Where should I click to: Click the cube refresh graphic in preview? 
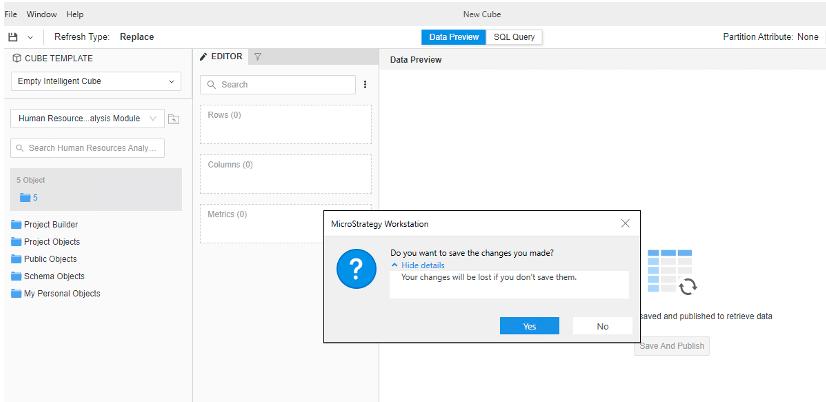click(671, 272)
